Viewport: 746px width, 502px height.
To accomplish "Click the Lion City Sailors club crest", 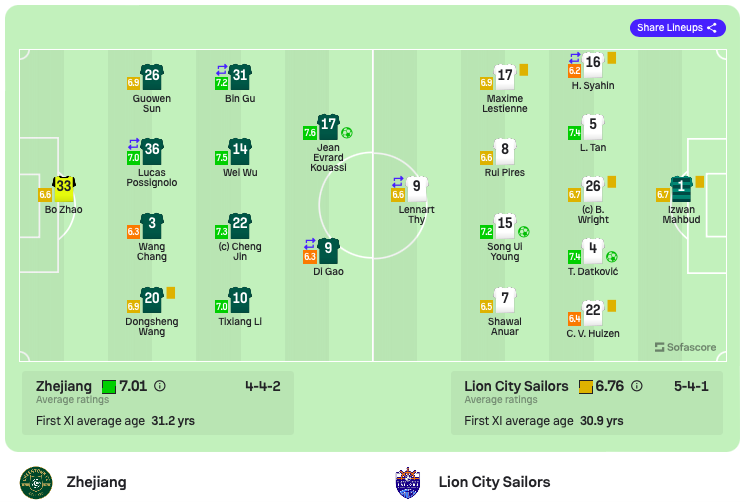I will [408, 482].
